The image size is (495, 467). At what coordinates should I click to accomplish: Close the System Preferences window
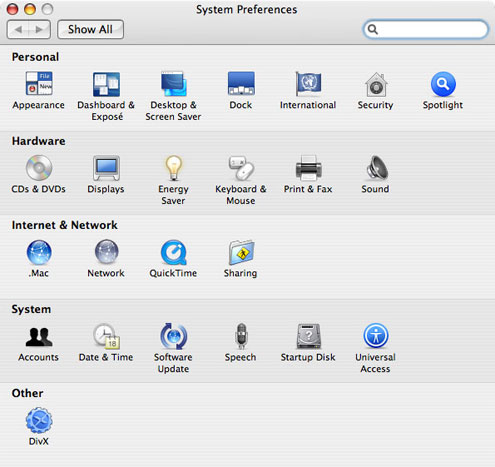tap(12, 9)
